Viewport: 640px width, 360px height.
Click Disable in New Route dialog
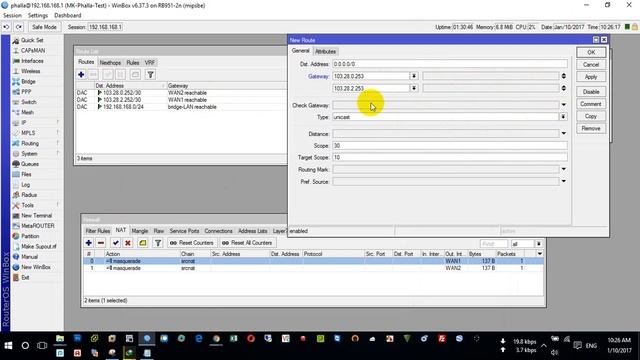[591, 92]
